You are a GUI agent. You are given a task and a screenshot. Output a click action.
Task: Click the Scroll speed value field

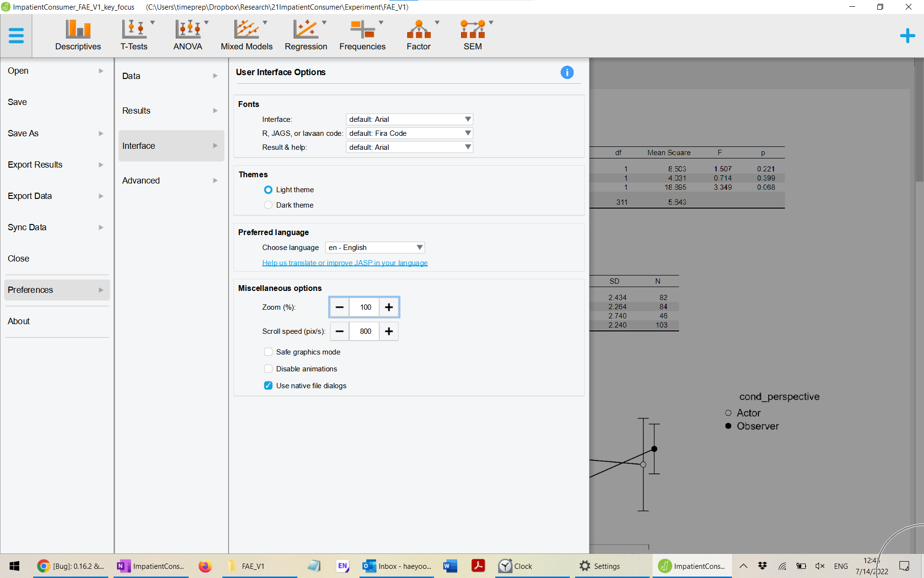pos(365,331)
